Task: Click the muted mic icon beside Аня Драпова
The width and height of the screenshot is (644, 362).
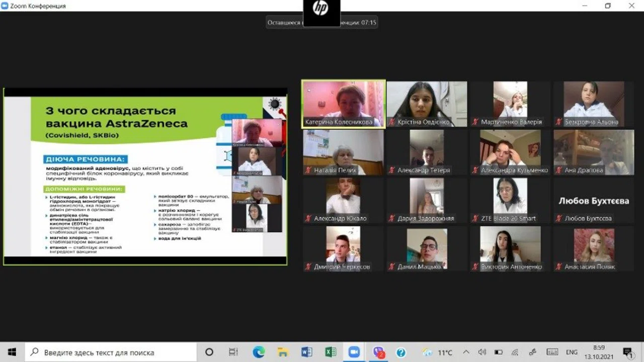Action: (559, 170)
